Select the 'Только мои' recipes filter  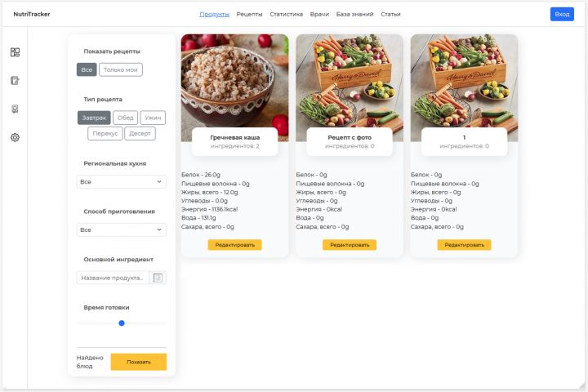(121, 69)
